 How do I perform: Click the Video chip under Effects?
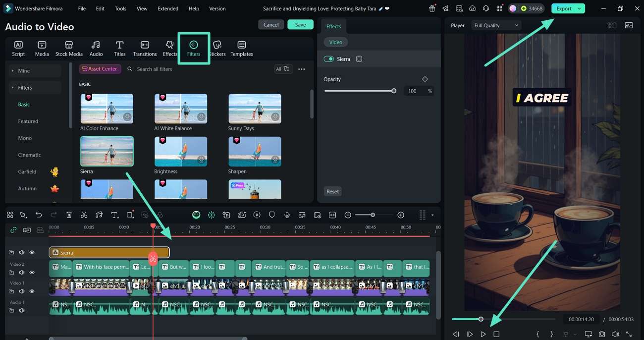pos(336,42)
